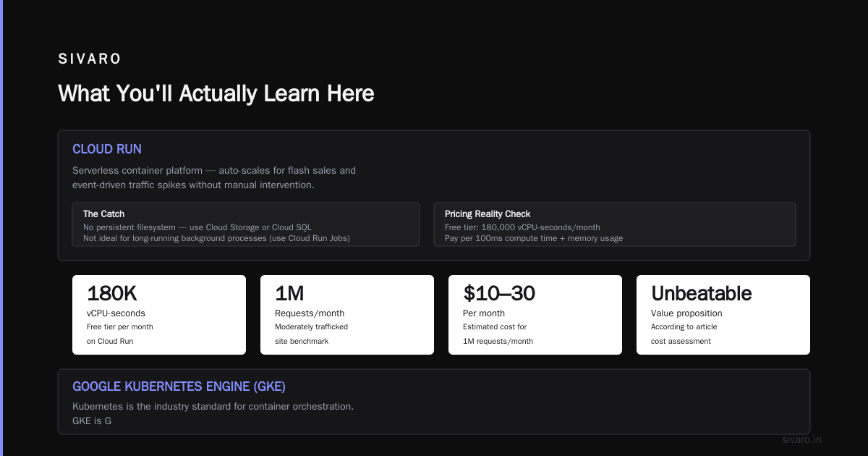This screenshot has width=868, height=456.
Task: Select the "Estimated cost for" caption
Action: click(x=495, y=327)
